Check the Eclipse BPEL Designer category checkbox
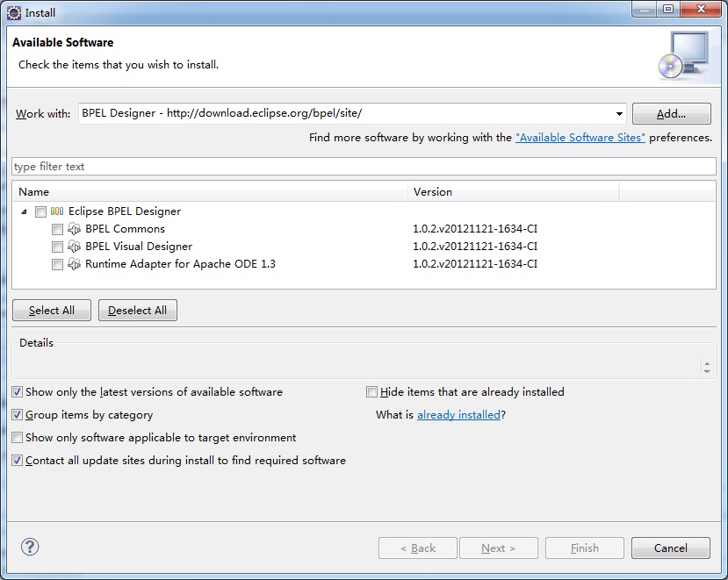The height and width of the screenshot is (580, 728). 41,212
